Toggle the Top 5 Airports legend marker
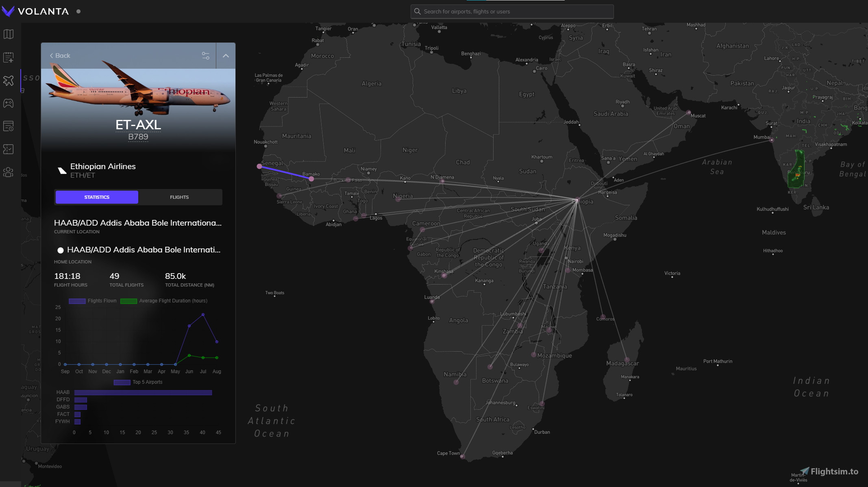The width and height of the screenshot is (868, 487). 121,382
